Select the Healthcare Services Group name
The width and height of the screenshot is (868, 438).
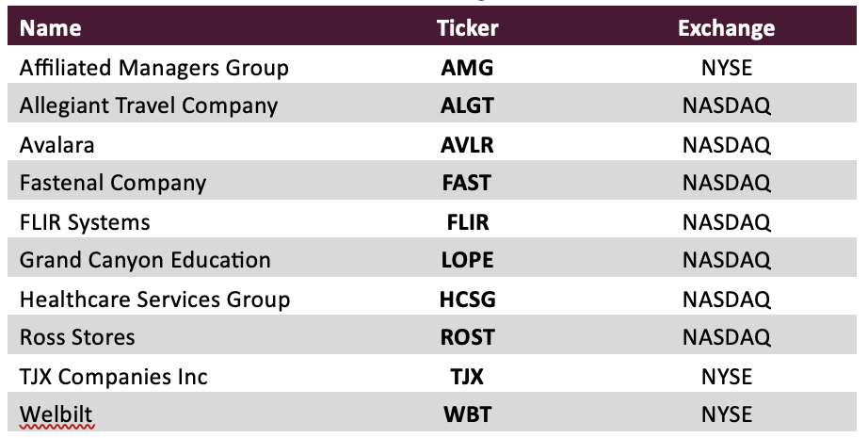(x=154, y=300)
